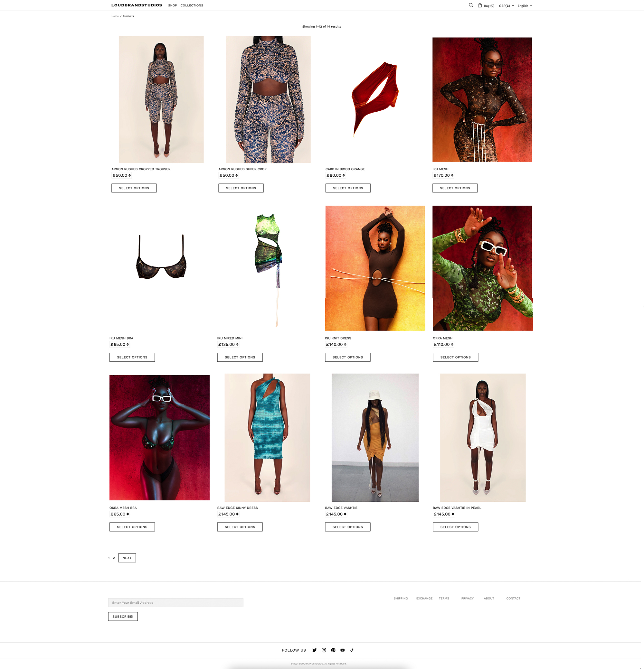Open the COLLECTIONS menu
The width and height of the screenshot is (644, 669).
[x=192, y=5]
